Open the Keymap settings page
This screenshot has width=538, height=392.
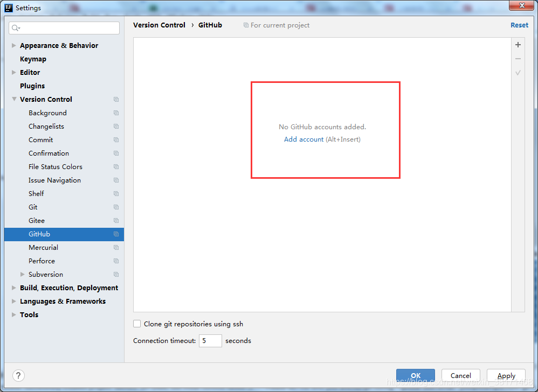pyautogui.click(x=33, y=59)
